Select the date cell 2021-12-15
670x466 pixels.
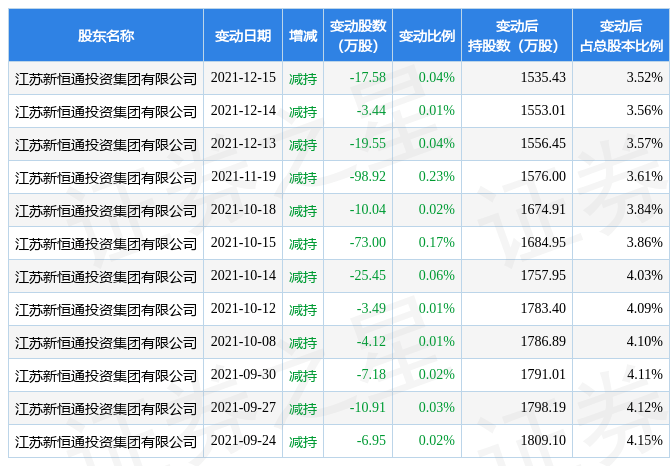click(243, 77)
